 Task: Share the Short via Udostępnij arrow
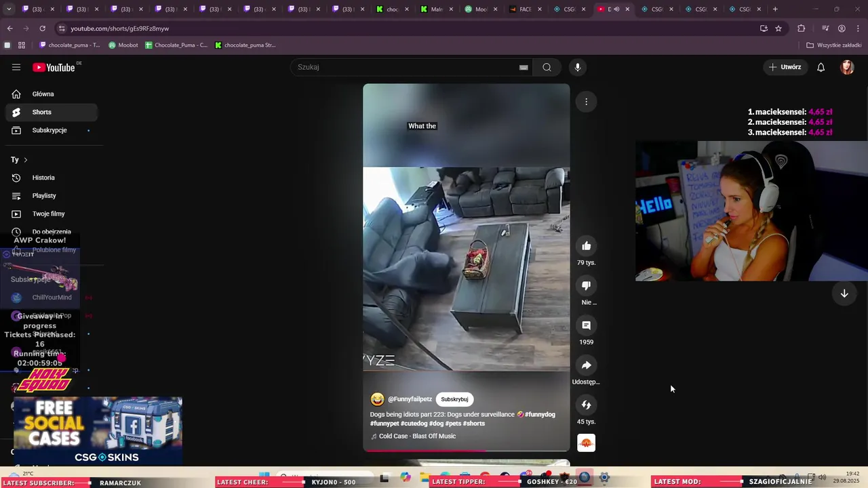pyautogui.click(x=586, y=365)
